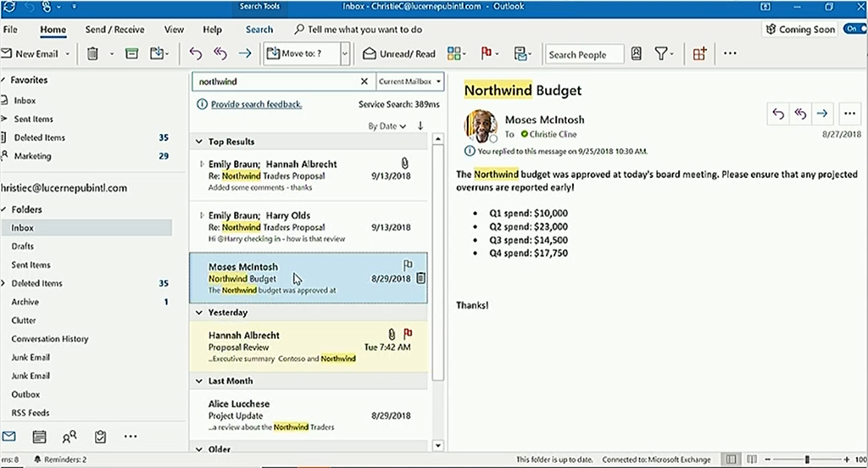This screenshot has width=868, height=468.
Task: Adjust the zoom slider handle
Action: pos(807,460)
